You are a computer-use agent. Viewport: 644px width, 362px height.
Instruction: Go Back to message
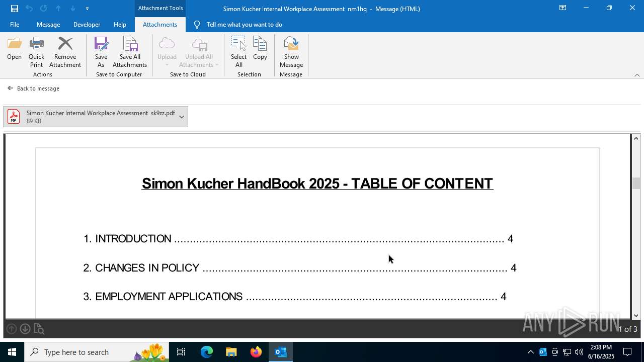coord(33,88)
